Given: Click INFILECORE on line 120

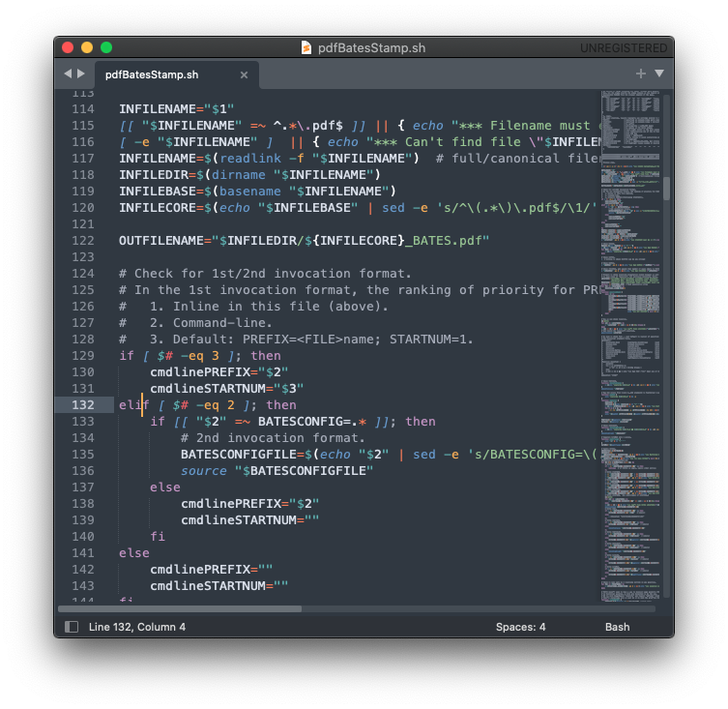Looking at the screenshot, I should 158,208.
